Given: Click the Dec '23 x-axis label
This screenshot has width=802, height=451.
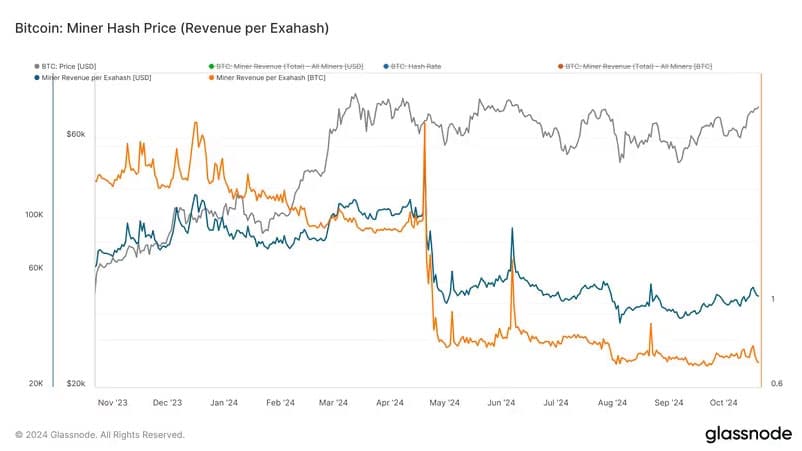Looking at the screenshot, I should (167, 403).
